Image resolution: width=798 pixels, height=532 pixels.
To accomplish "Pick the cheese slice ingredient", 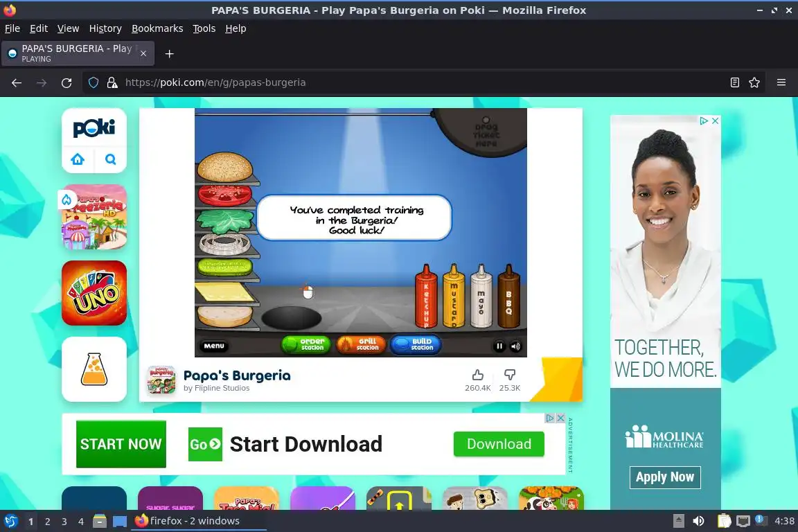I will pos(225,292).
